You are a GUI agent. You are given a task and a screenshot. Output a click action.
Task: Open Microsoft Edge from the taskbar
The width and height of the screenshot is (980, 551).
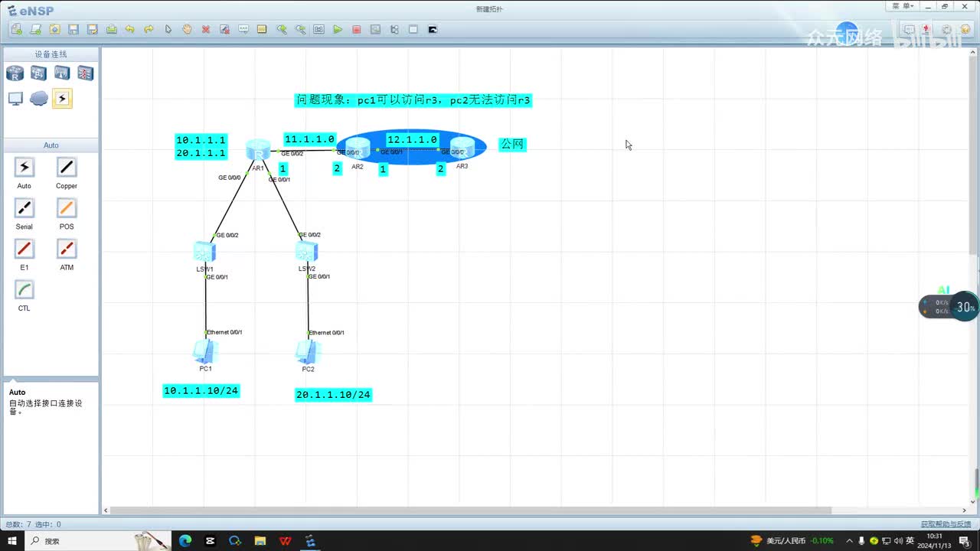tap(185, 541)
